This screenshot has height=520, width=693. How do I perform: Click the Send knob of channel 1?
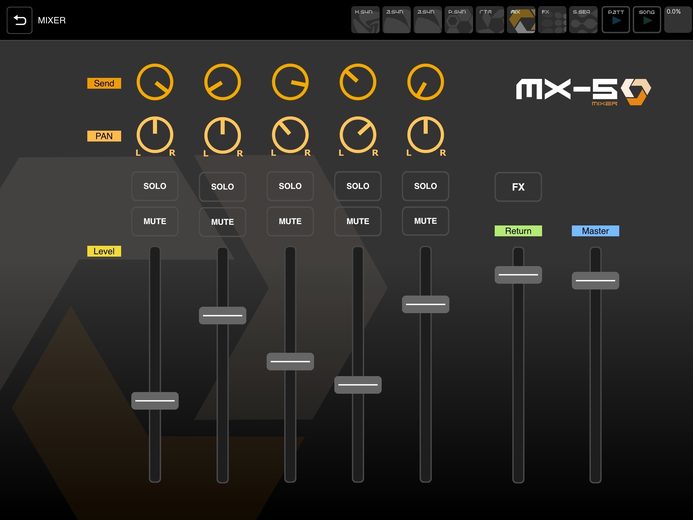click(x=155, y=82)
